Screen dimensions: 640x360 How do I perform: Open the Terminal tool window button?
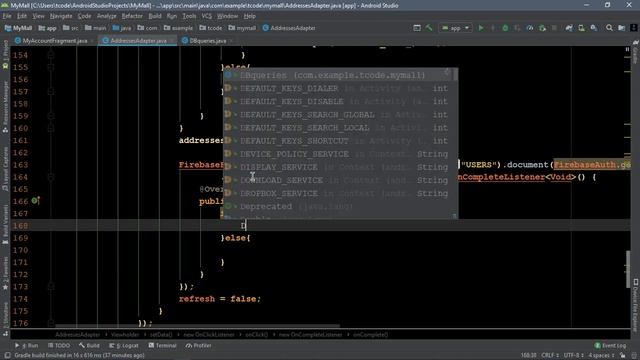[x=162, y=346]
